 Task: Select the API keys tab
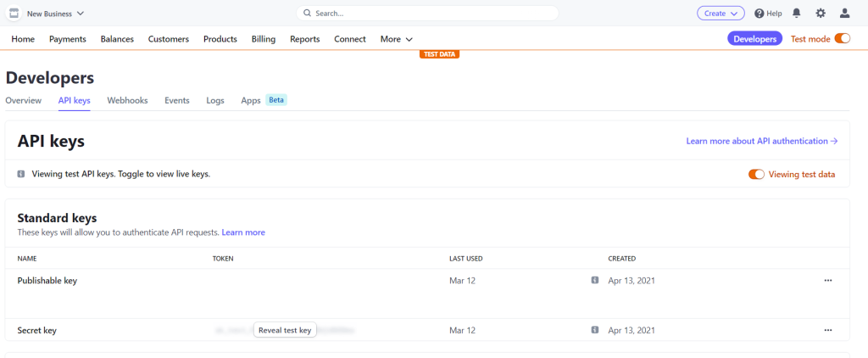75,100
